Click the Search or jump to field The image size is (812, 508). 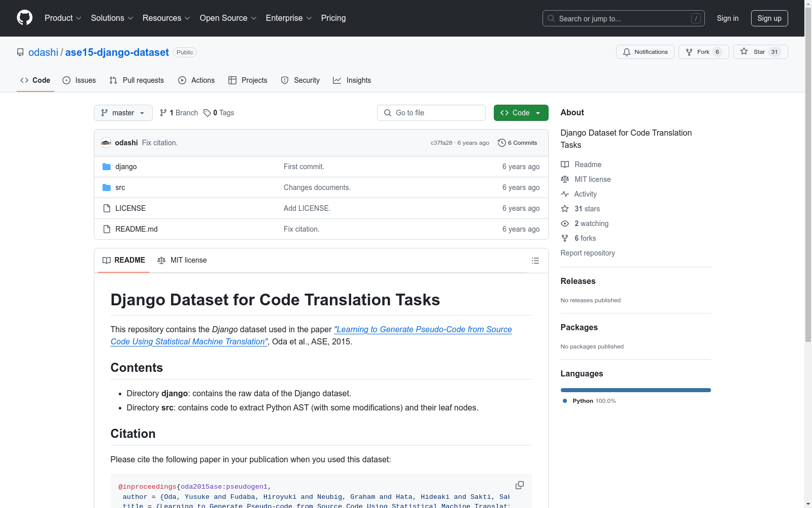point(623,18)
